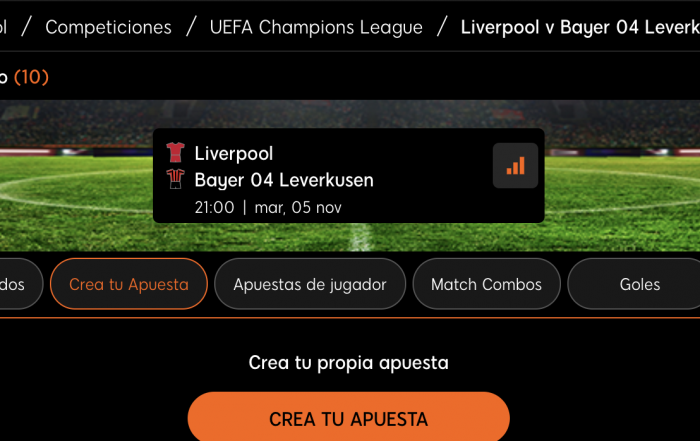
Task: Go to Competiciones in the breadcrumb
Action: click(108, 27)
